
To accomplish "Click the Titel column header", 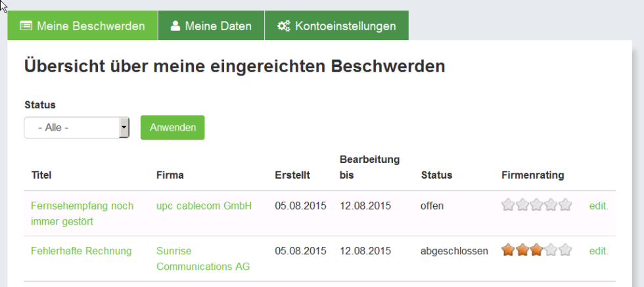I will coord(41,175).
